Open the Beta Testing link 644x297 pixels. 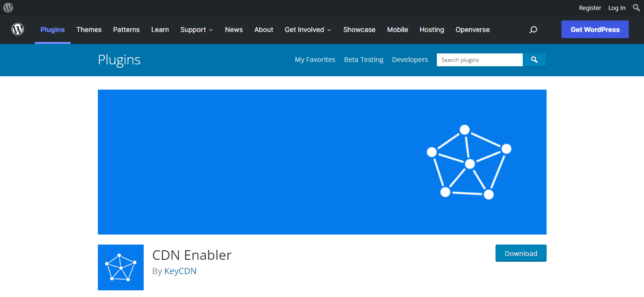pos(364,60)
